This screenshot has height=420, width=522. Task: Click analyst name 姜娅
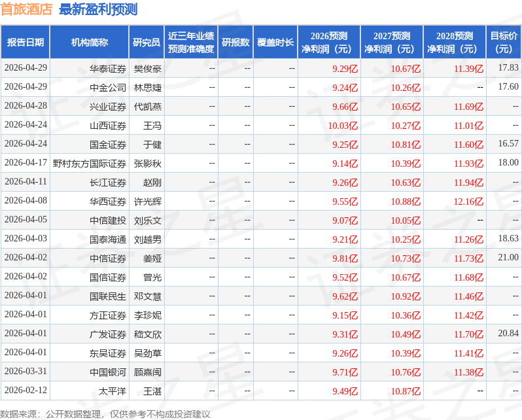point(152,258)
